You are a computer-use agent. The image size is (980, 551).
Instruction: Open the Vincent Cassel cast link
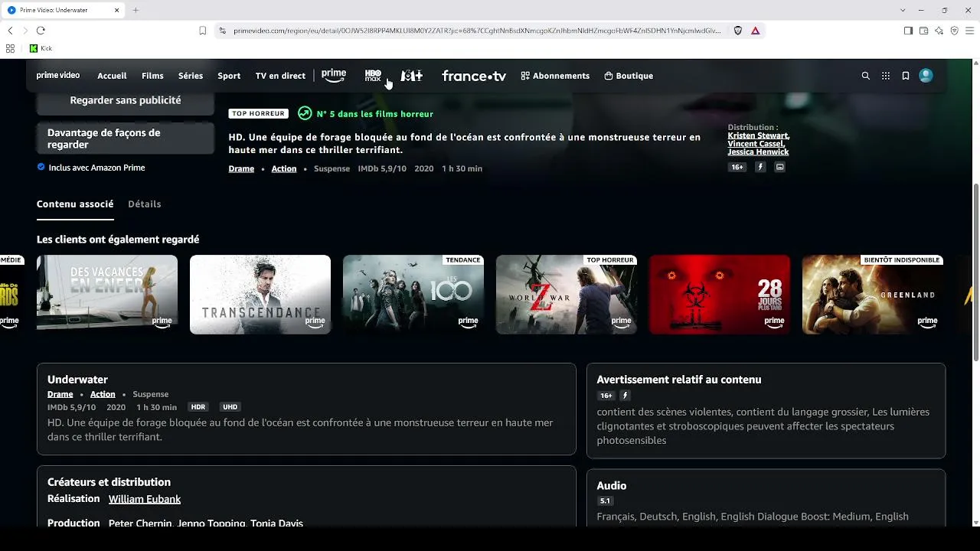click(x=755, y=144)
